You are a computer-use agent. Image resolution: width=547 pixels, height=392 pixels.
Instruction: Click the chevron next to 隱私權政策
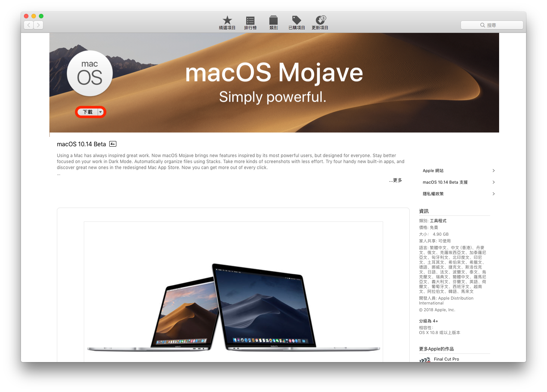(493, 194)
